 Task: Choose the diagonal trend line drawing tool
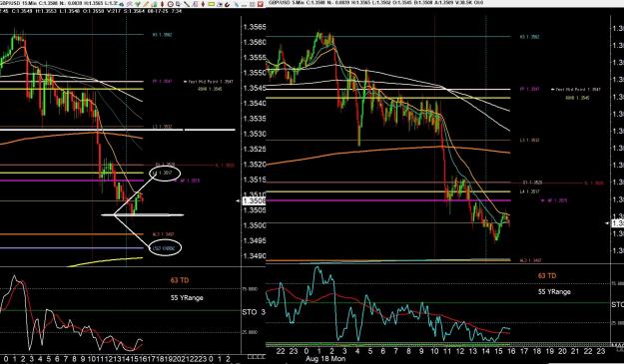click(187, 4)
